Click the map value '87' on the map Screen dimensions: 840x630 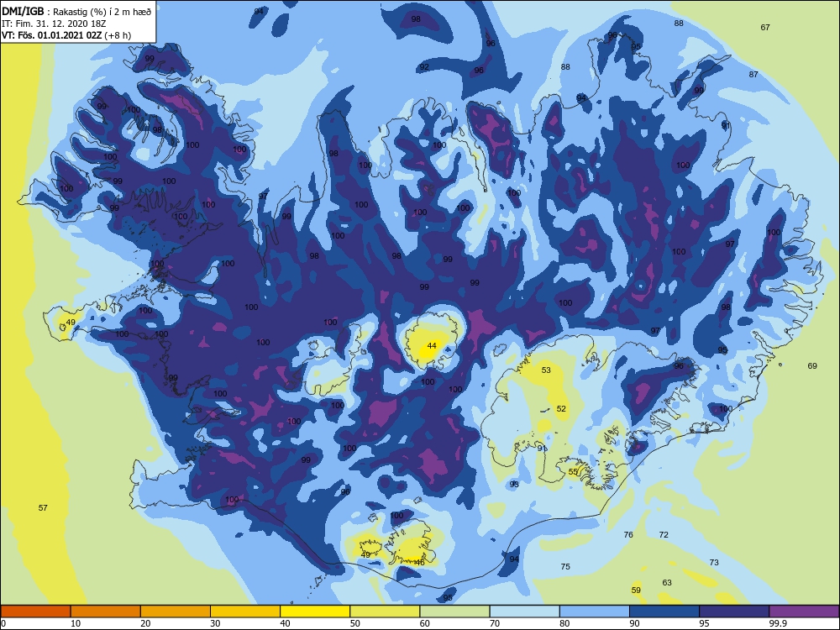[x=753, y=75]
